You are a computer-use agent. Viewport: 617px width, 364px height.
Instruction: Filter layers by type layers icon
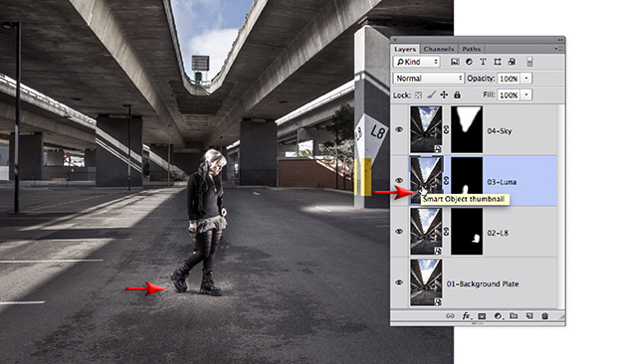point(483,62)
